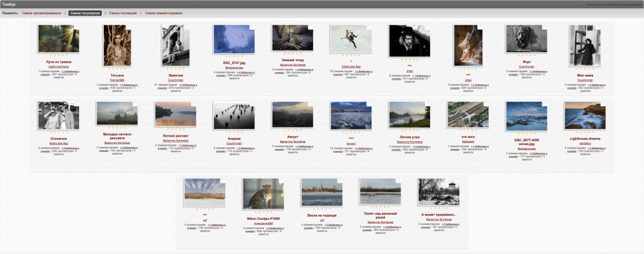Open the bearded man in hat thumbnail

[x=409, y=41]
